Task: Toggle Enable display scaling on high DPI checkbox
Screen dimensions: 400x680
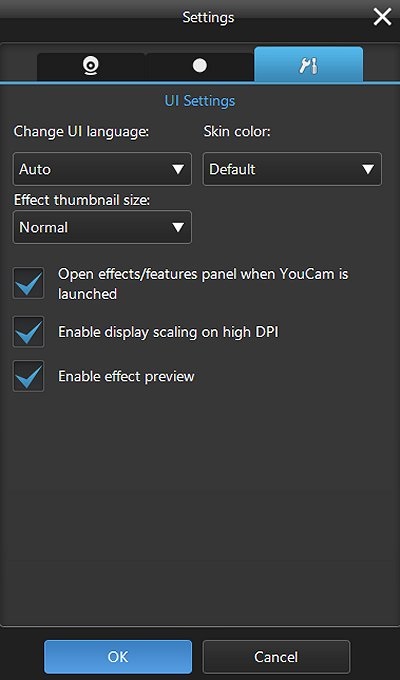Action: coord(28,332)
